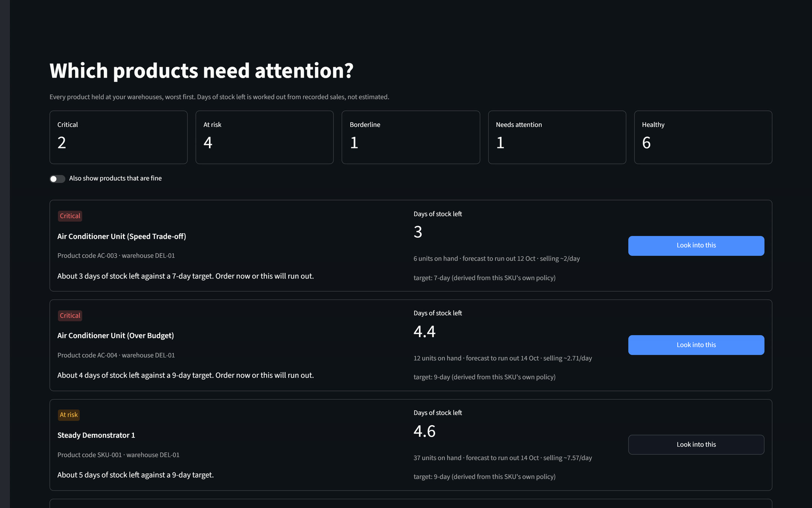Click '37 units on hand' forecast line
812x508 pixels.
pyautogui.click(x=503, y=458)
